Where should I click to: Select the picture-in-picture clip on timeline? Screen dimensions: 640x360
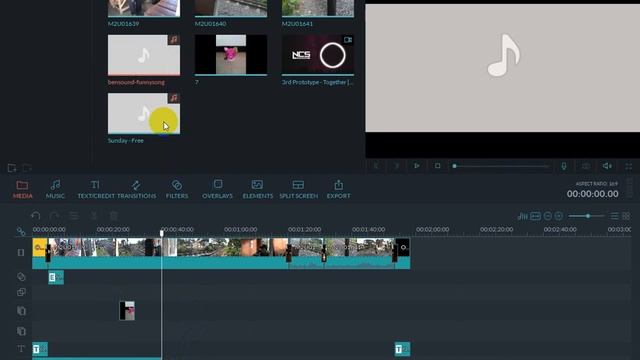[127, 311]
